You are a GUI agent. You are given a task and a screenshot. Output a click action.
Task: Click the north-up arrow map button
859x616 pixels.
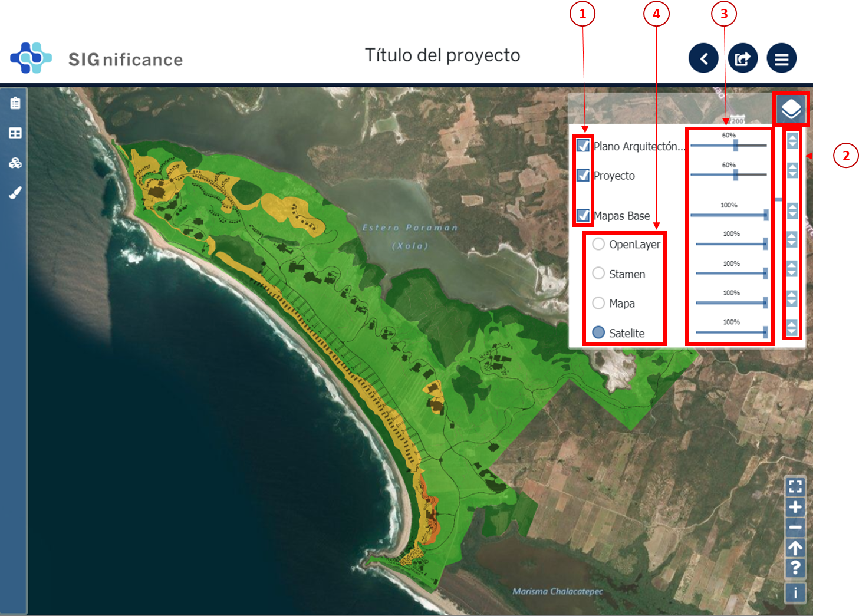coord(795,548)
